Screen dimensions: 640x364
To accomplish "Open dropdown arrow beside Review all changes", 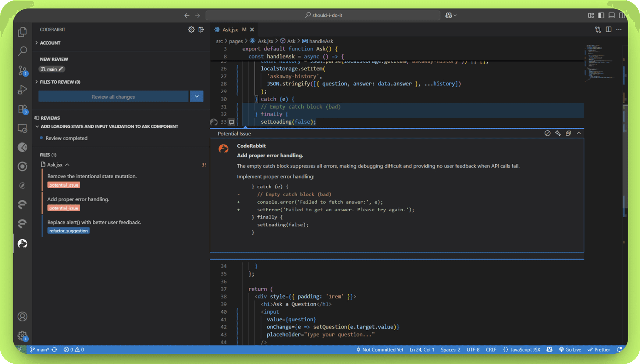I will click(196, 97).
